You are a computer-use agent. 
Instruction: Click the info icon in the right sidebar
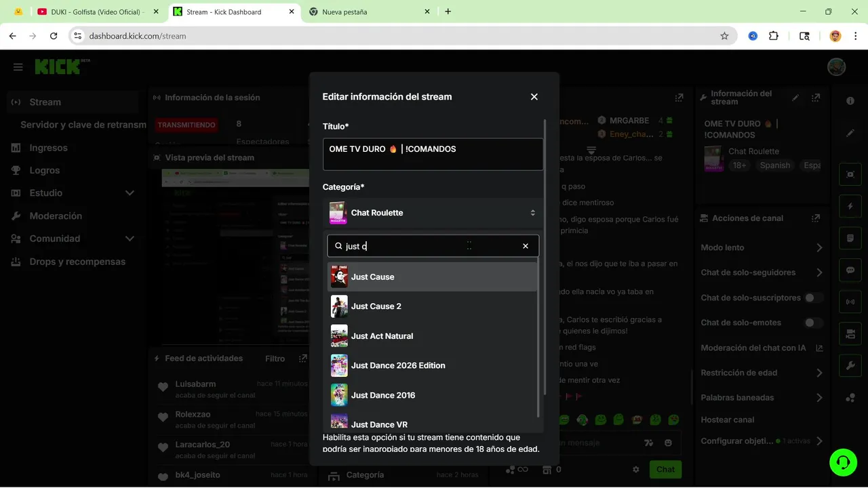tap(850, 100)
